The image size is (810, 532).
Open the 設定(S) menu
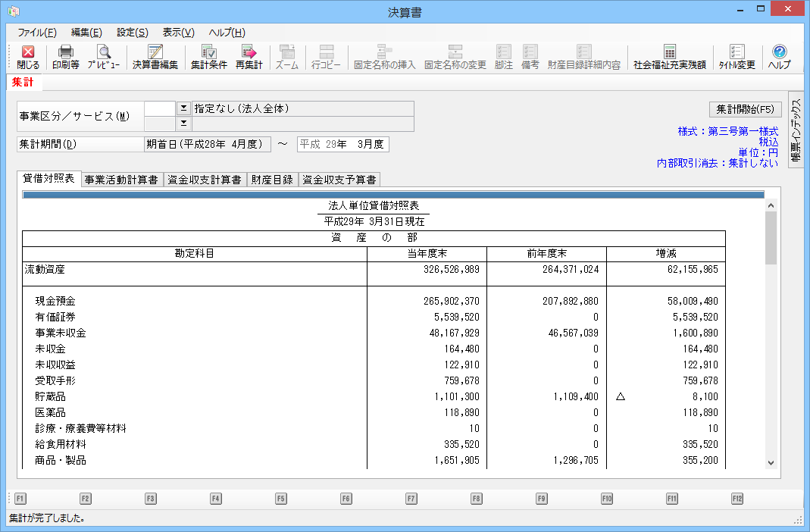pyautogui.click(x=132, y=33)
